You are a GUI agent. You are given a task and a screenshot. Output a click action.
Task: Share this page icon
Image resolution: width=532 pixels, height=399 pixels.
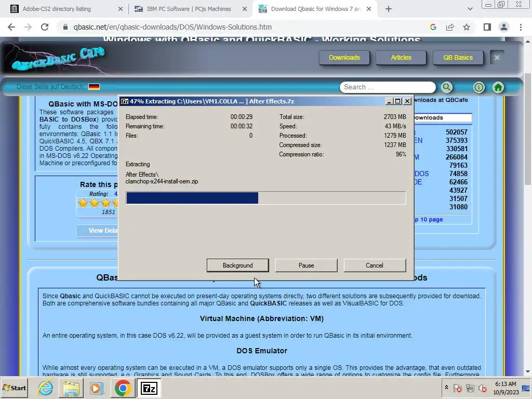pos(450,27)
